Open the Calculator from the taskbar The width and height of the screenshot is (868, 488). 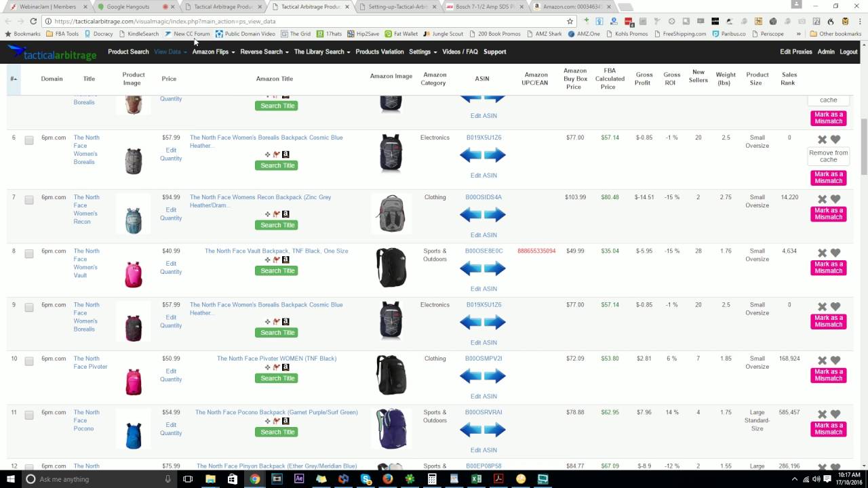(x=432, y=479)
